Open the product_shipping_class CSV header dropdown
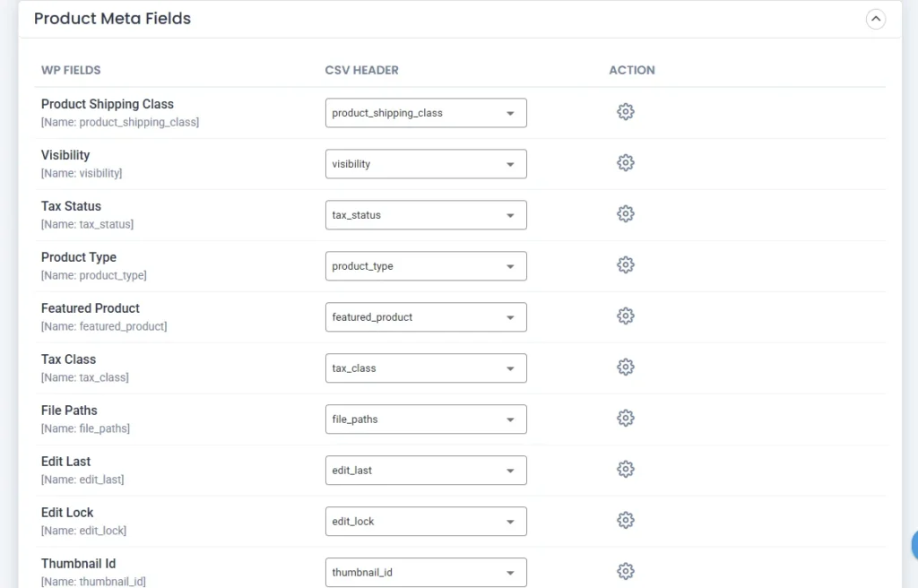Image resolution: width=918 pixels, height=588 pixels. coord(426,113)
